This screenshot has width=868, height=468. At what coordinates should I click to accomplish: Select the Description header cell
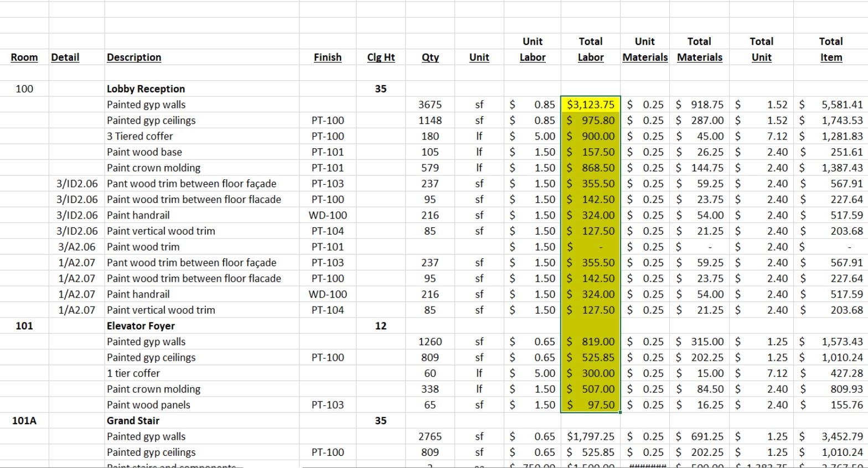(134, 58)
